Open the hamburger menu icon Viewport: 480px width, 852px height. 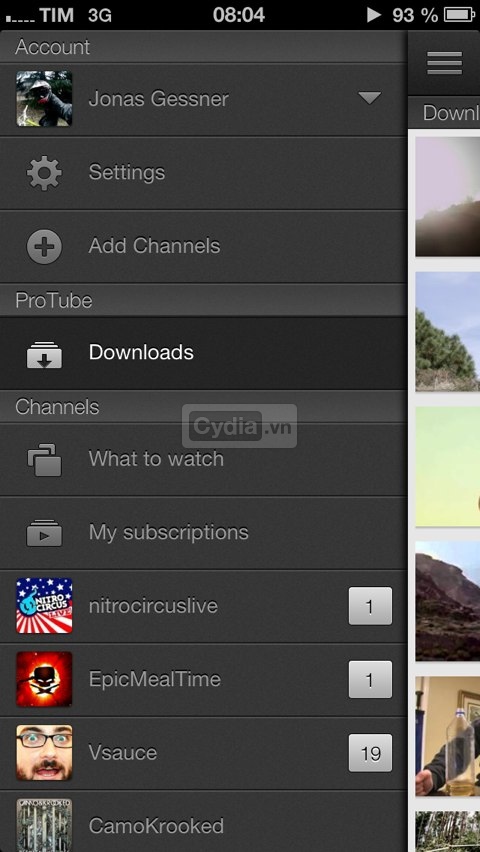point(445,63)
